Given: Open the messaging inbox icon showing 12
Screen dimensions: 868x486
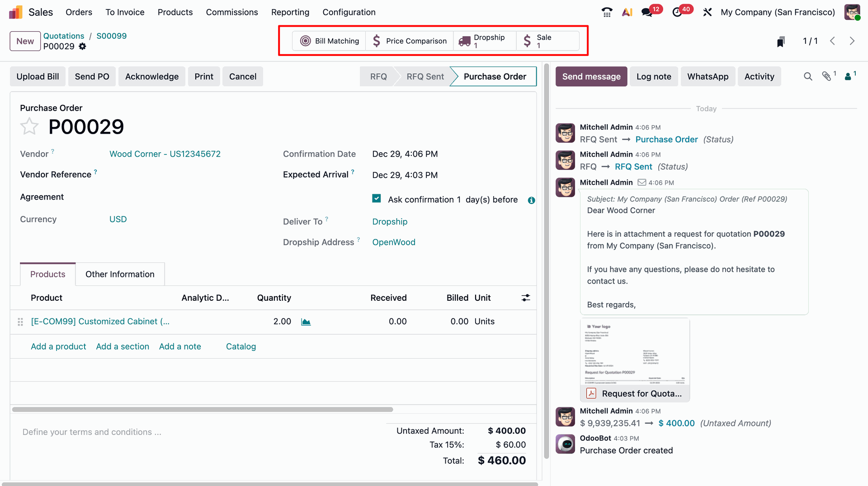Looking at the screenshot, I should point(647,12).
